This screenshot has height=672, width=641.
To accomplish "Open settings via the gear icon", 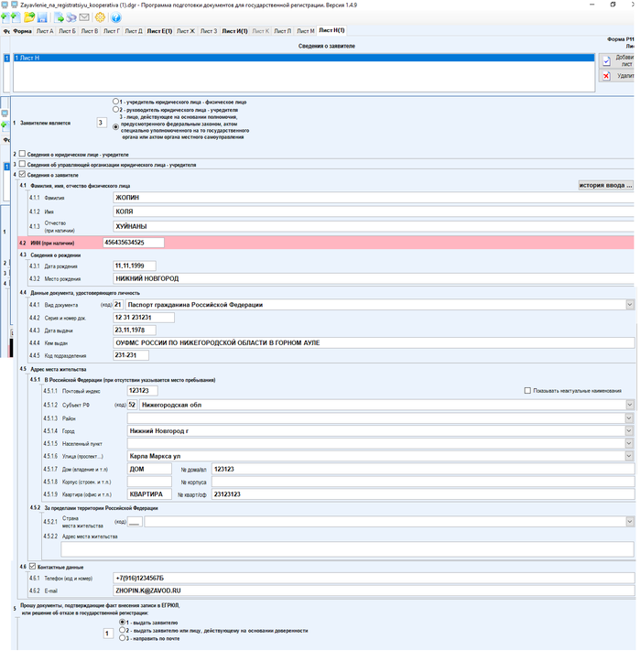I will point(101,17).
